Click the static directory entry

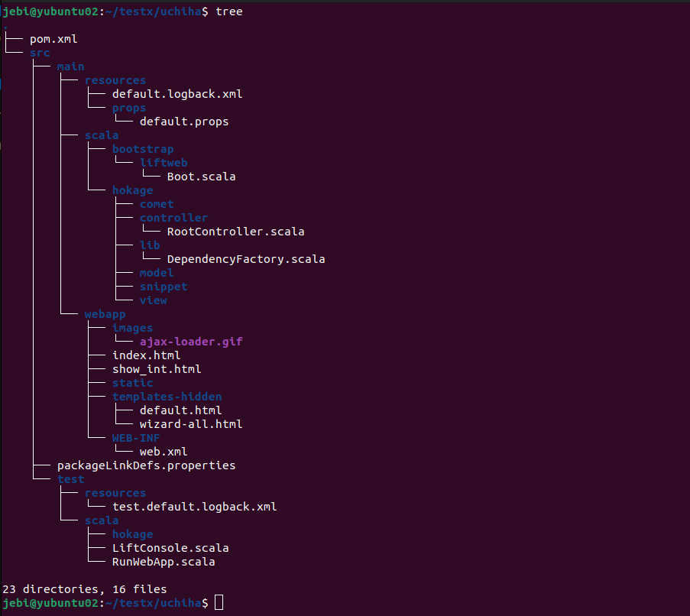click(x=132, y=383)
